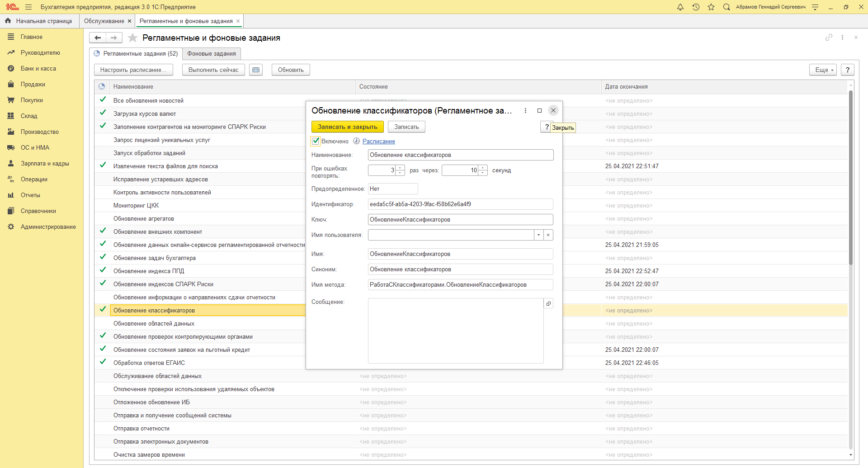Select Регламентные задания (52) tab
868x468 pixels.
click(136, 54)
